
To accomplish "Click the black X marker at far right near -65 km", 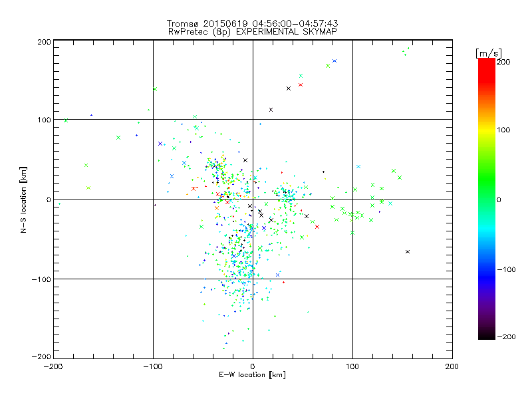I will (x=408, y=252).
